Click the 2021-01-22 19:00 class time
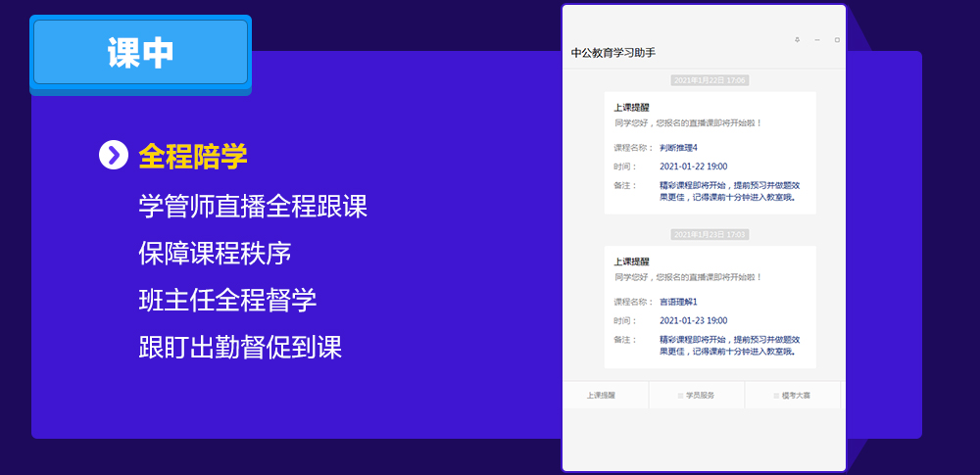The height and width of the screenshot is (475, 980). [x=693, y=166]
